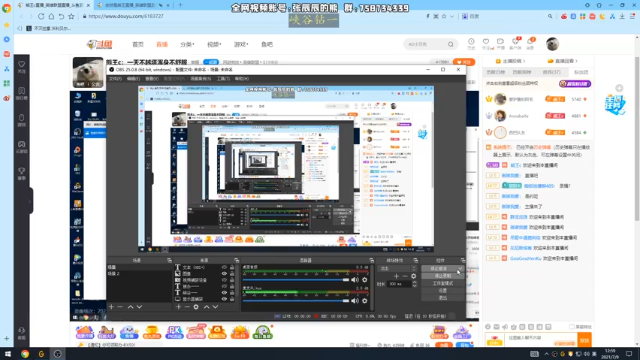Expand the 视频 dropdown in Douyu nav
Viewport: 640px width, 360px height.
click(x=214, y=44)
